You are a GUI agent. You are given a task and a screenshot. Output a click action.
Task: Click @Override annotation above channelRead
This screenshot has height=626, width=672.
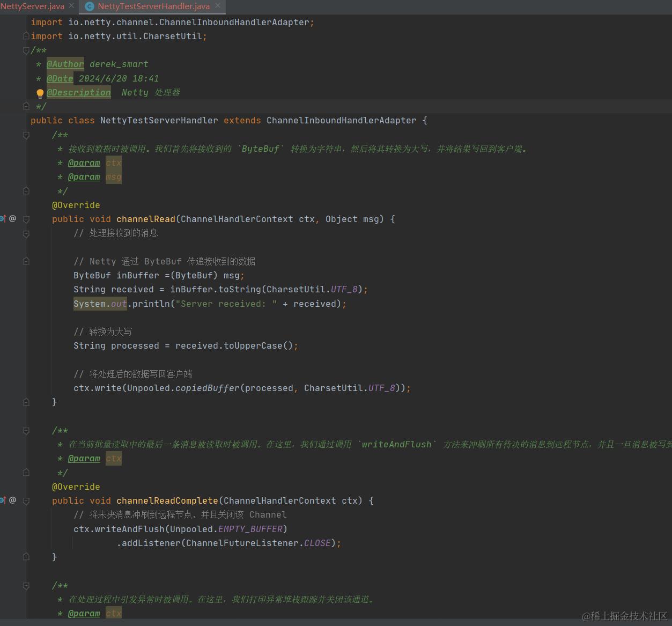76,205
